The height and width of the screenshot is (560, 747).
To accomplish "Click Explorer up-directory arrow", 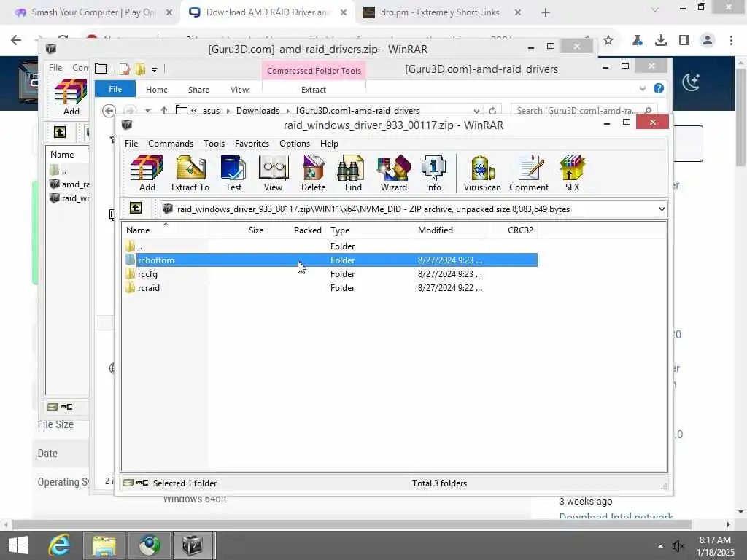I will click(164, 111).
